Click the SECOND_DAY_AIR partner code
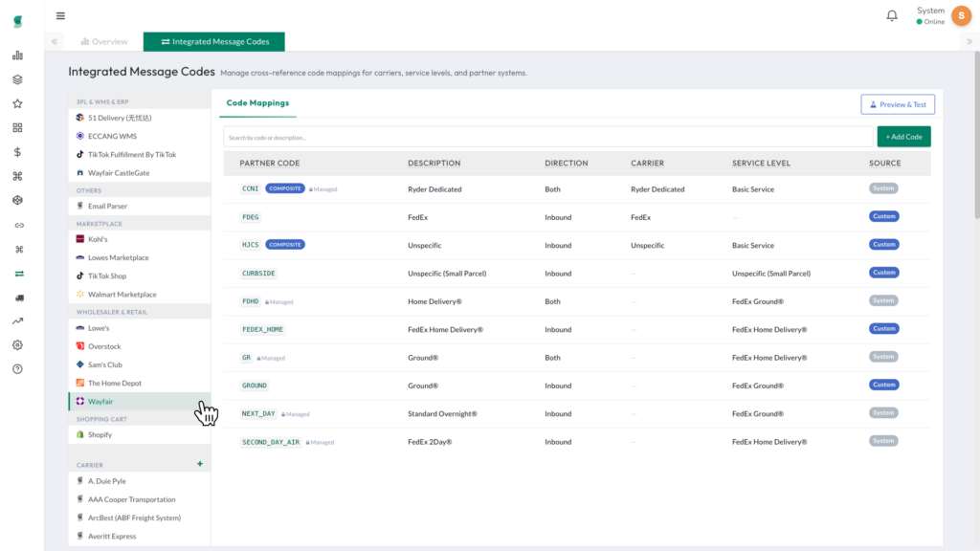The width and height of the screenshot is (980, 551). pos(271,442)
